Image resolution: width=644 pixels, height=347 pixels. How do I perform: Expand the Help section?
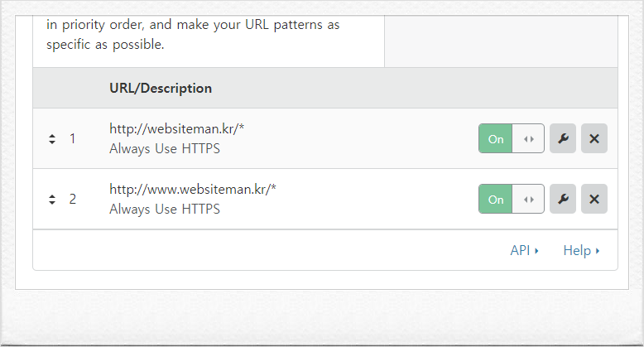[x=581, y=250]
